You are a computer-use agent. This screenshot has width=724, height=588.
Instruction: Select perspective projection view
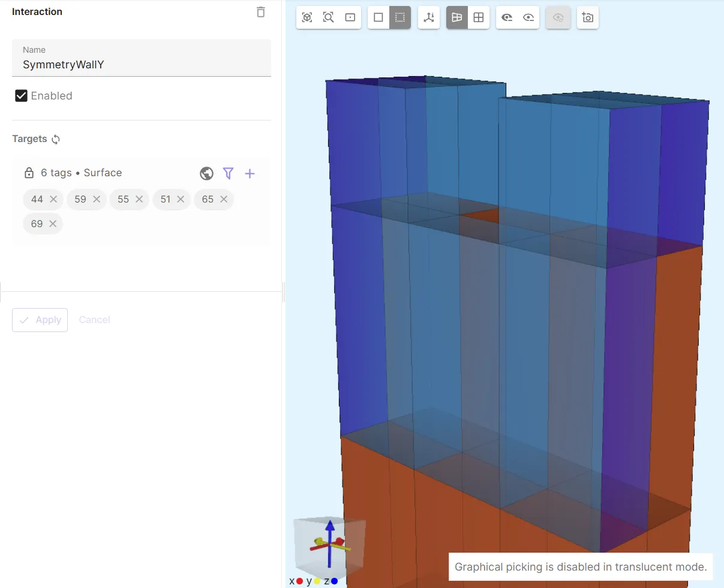457,17
